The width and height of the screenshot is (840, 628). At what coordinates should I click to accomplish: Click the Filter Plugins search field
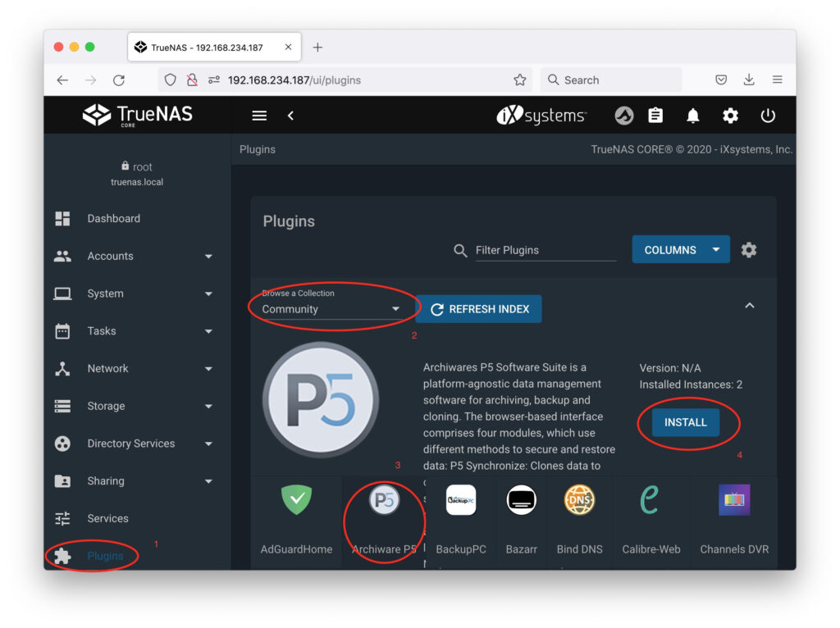(x=545, y=250)
